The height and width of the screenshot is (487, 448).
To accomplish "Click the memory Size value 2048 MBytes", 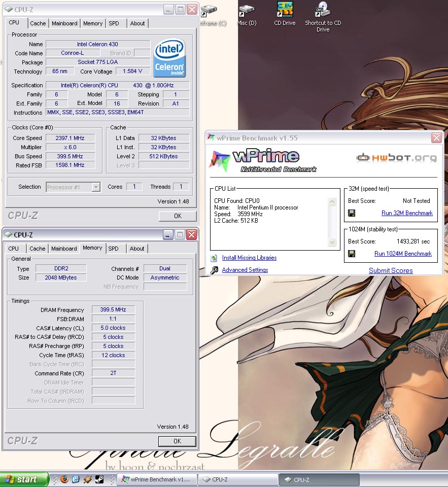I will (61, 277).
